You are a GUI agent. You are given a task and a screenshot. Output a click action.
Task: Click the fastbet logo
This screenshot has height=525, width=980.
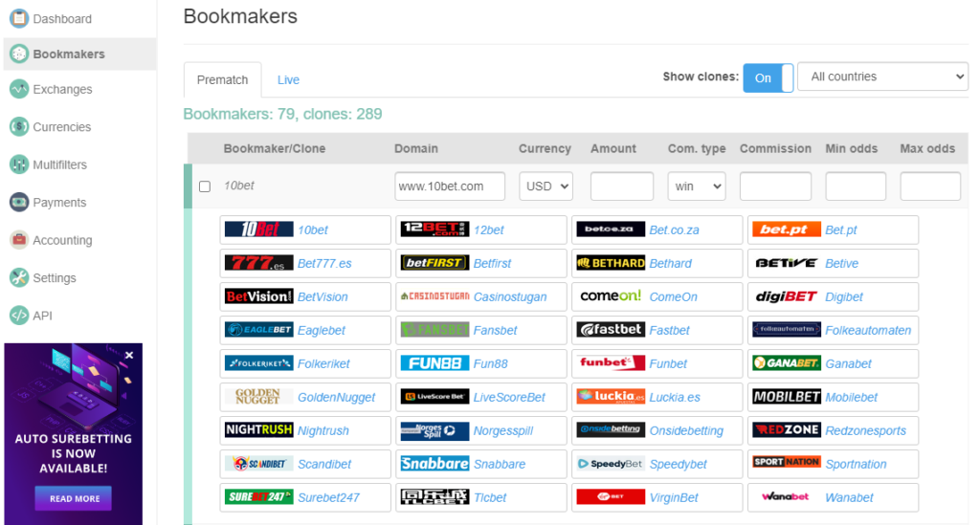click(x=611, y=330)
